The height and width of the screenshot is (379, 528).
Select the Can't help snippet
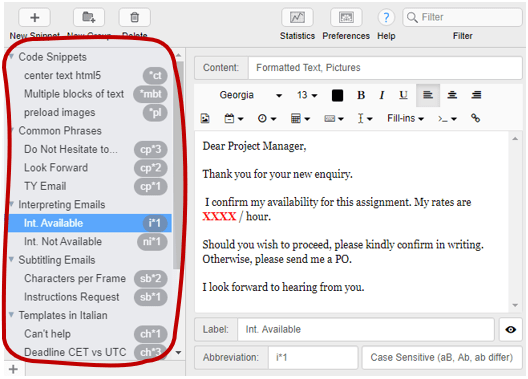click(x=89, y=334)
